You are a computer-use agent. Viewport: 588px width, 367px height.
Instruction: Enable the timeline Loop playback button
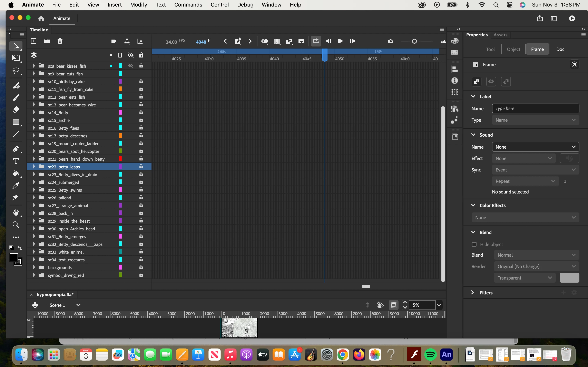pyautogui.click(x=316, y=41)
